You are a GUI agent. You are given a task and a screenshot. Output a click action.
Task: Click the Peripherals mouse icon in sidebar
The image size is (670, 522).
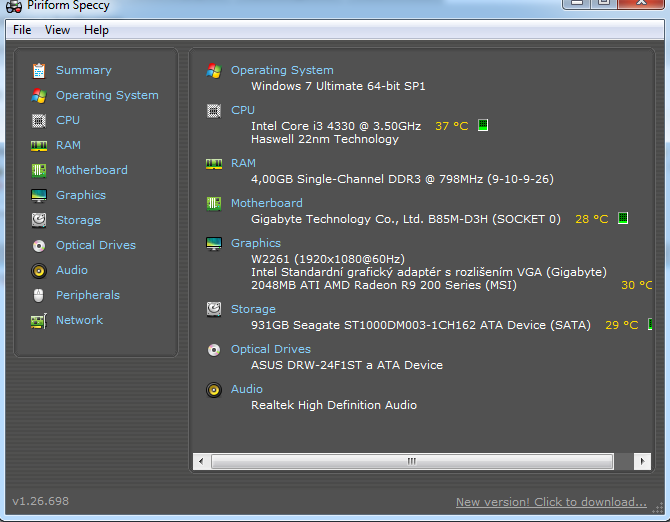coord(38,296)
